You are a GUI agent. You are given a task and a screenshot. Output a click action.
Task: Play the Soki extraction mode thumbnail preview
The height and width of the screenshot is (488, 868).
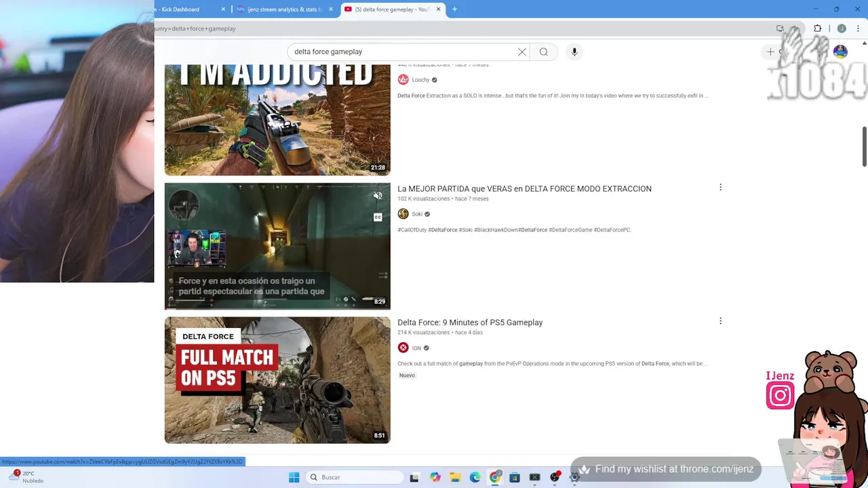click(277, 246)
